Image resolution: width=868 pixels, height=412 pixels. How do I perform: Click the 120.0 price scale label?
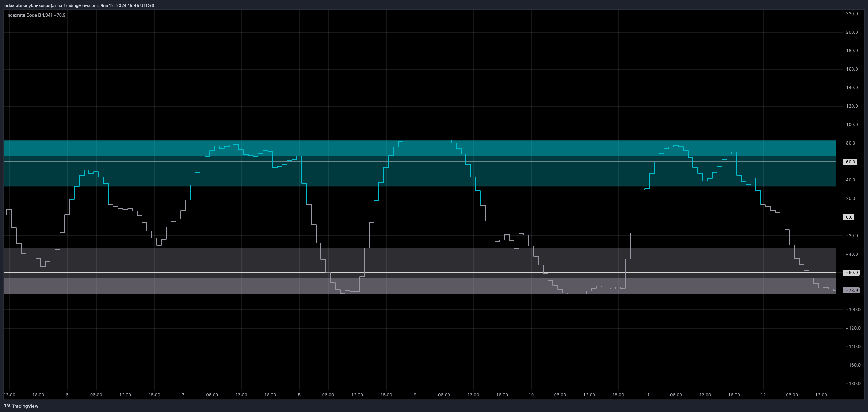pyautogui.click(x=852, y=106)
